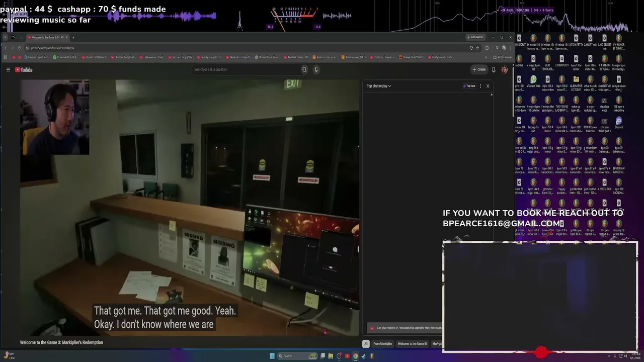
Task: Open Google Chrome from the taskbar
Action: pos(355,356)
